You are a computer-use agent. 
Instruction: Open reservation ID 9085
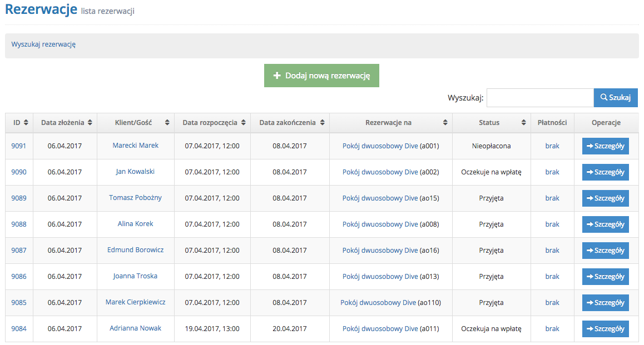pyautogui.click(x=19, y=303)
